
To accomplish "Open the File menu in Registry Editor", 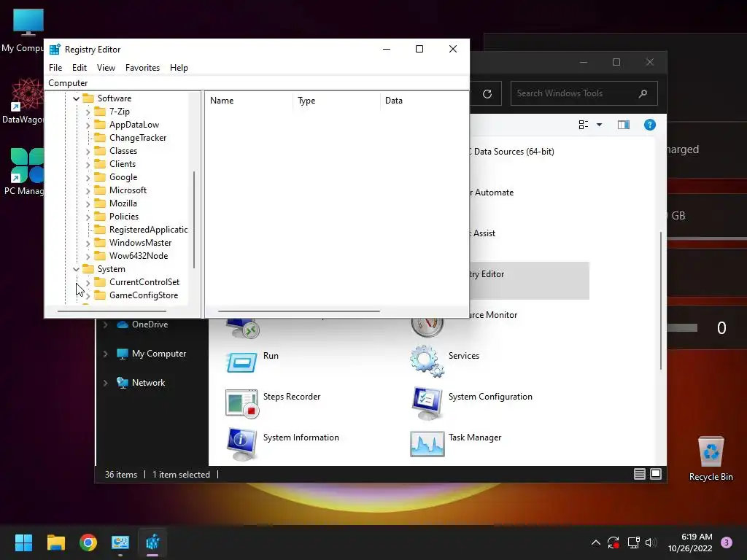I will (55, 68).
